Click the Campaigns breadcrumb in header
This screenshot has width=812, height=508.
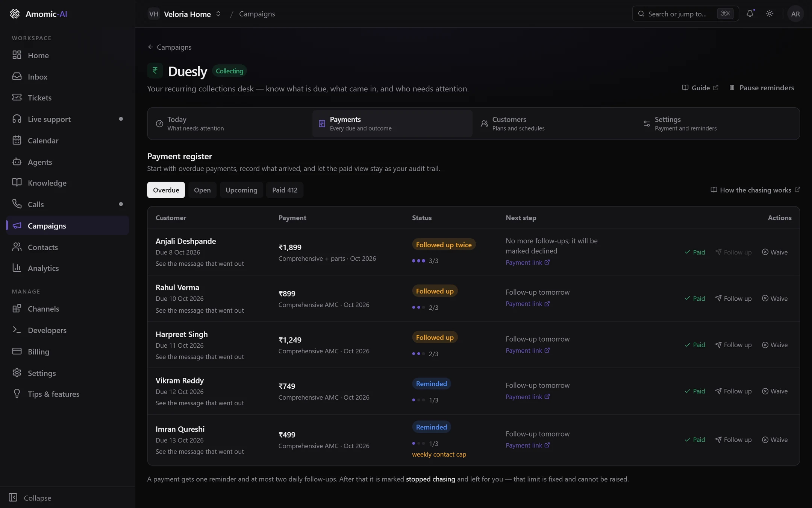pos(257,14)
